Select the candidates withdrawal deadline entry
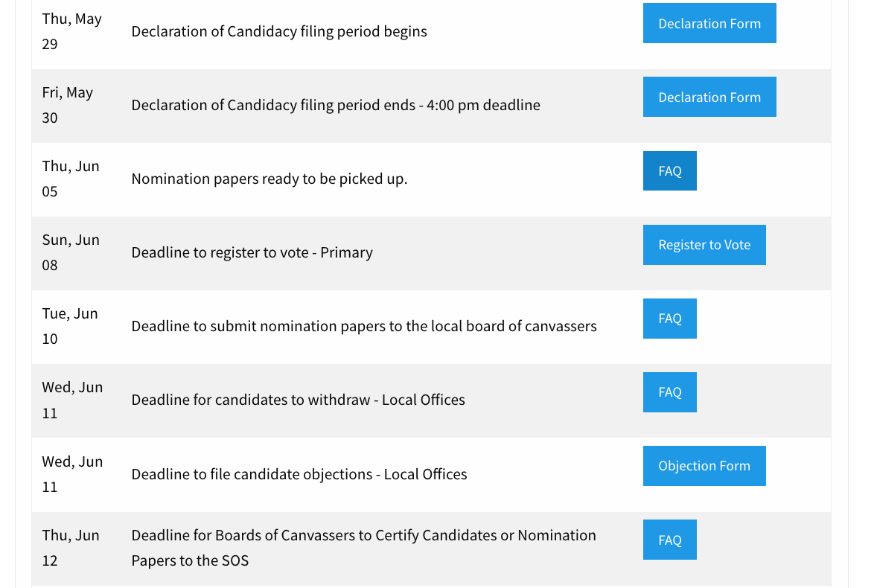The image size is (874, 588). click(298, 400)
